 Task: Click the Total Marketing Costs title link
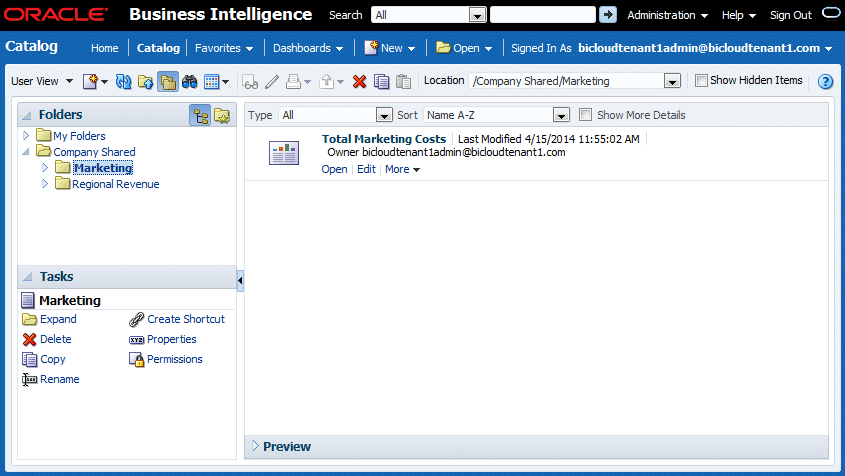click(384, 139)
